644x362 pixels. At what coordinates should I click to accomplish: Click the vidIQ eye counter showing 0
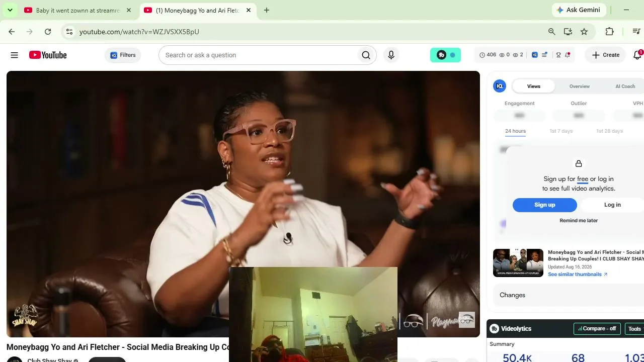tap(504, 55)
